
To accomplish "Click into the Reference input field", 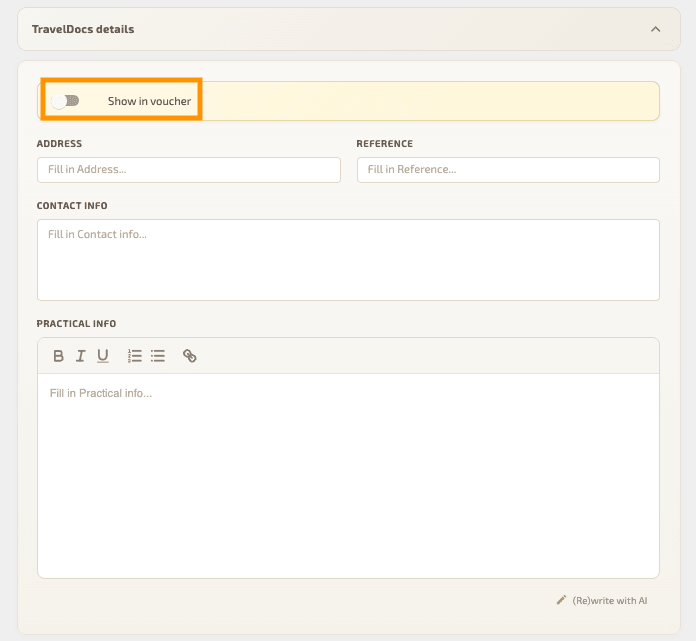I will (507, 170).
